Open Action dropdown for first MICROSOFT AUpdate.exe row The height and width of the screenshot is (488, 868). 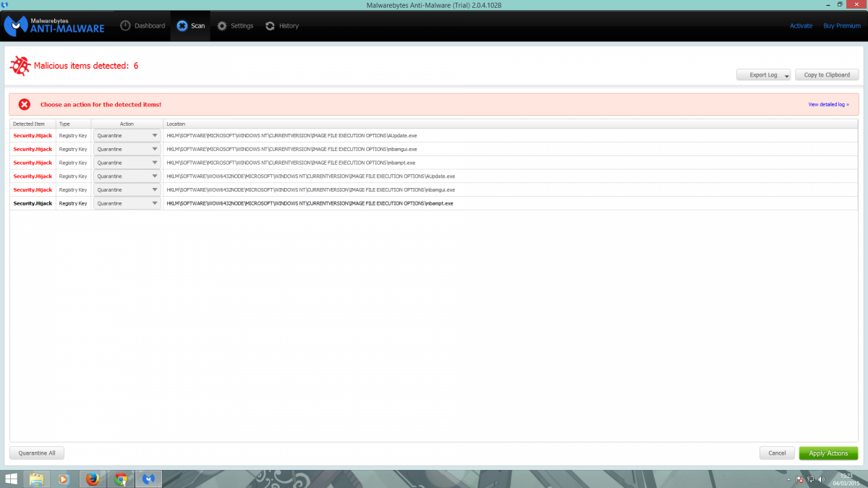click(127, 135)
